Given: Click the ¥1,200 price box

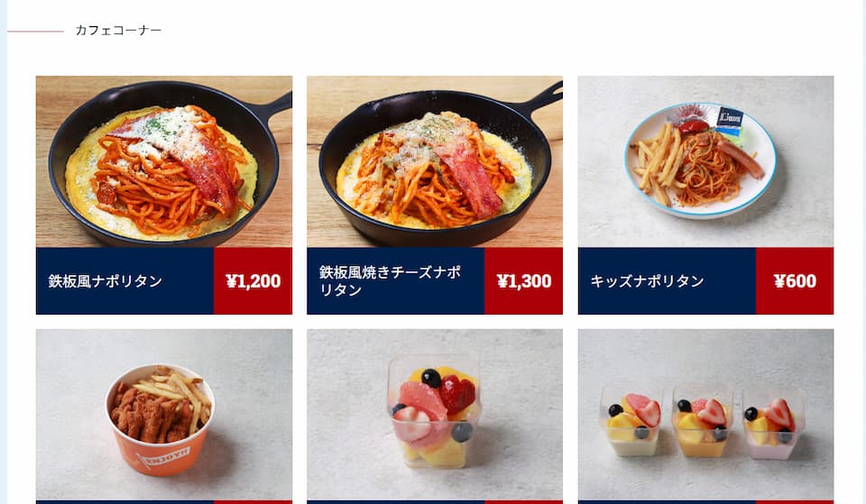Looking at the screenshot, I should 253,281.
